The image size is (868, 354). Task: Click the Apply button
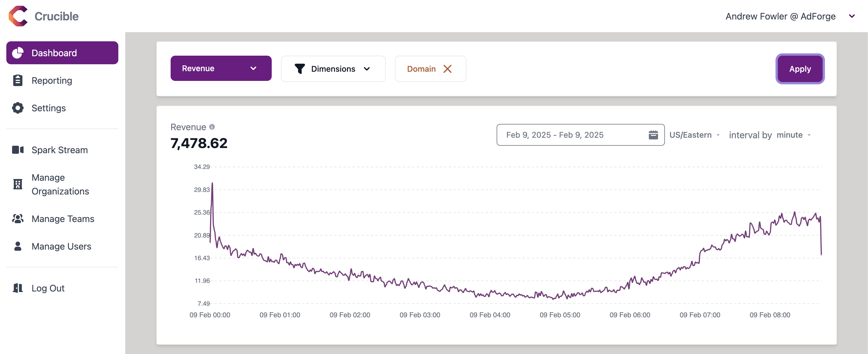click(x=800, y=69)
